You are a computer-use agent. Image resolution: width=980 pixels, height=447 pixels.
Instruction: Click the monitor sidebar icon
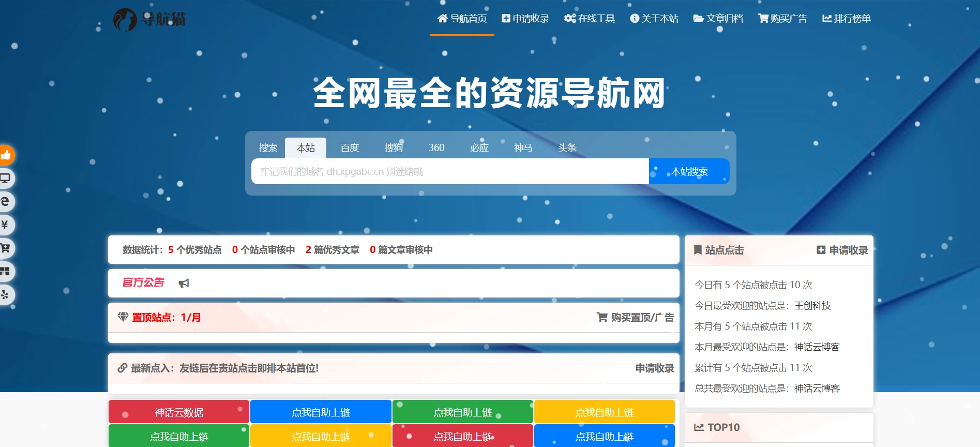click(x=5, y=178)
